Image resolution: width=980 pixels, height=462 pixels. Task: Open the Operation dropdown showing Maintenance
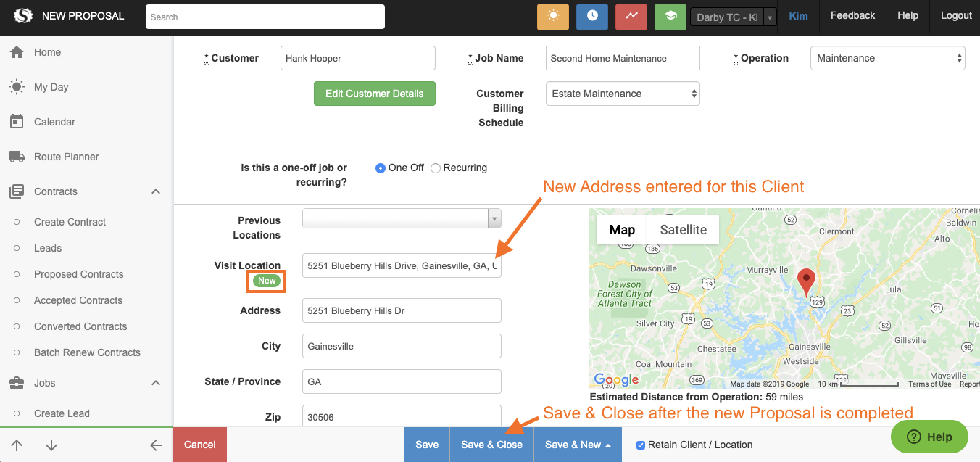(887, 57)
